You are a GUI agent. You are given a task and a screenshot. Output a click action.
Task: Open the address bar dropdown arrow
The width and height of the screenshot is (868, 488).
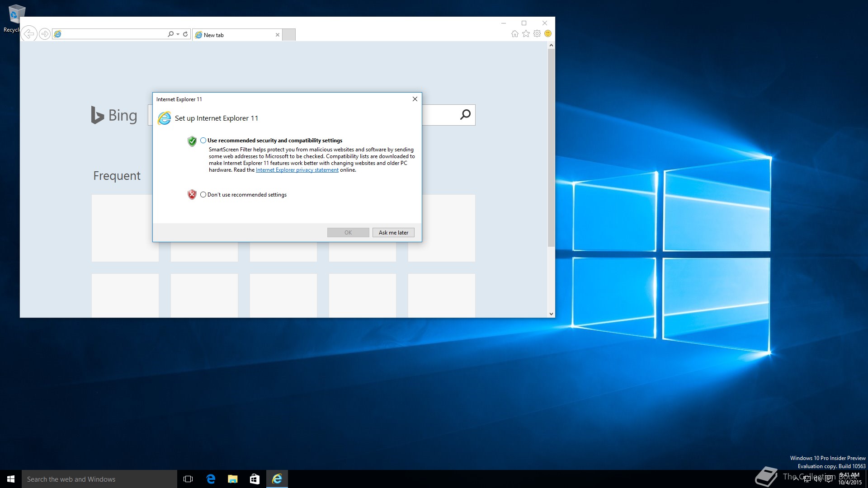pos(178,34)
